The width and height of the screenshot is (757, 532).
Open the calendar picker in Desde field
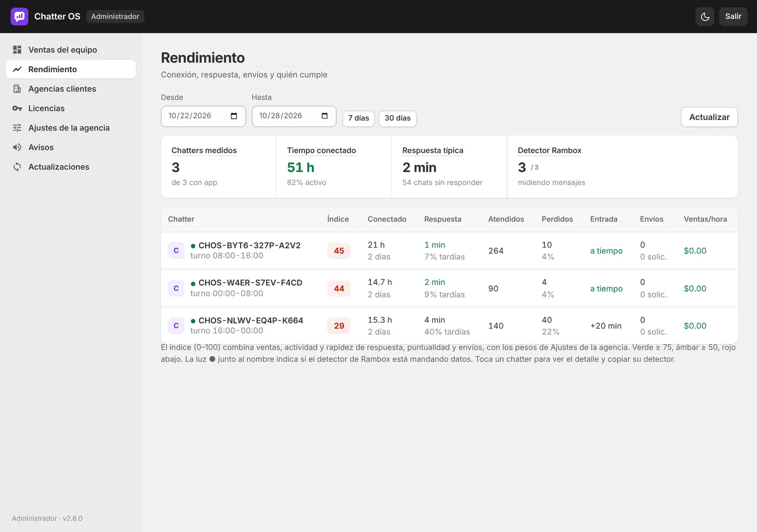click(234, 116)
